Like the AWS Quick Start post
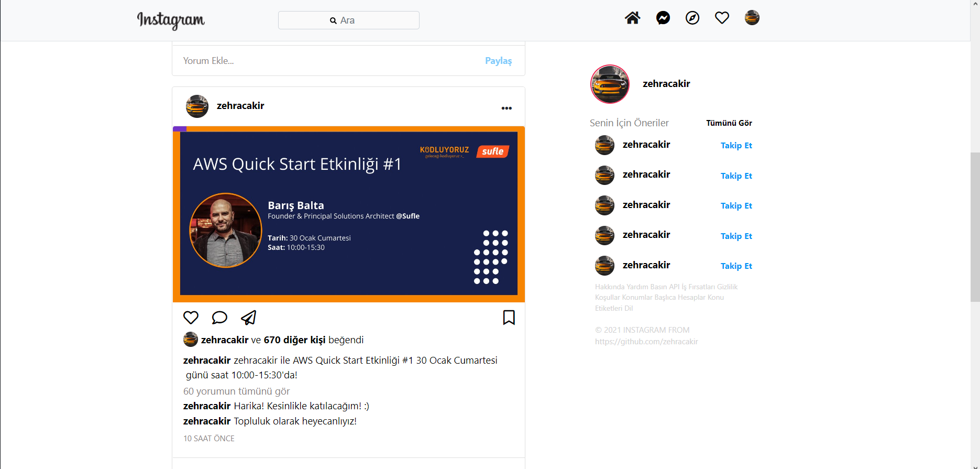Image resolution: width=980 pixels, height=469 pixels. tap(191, 318)
